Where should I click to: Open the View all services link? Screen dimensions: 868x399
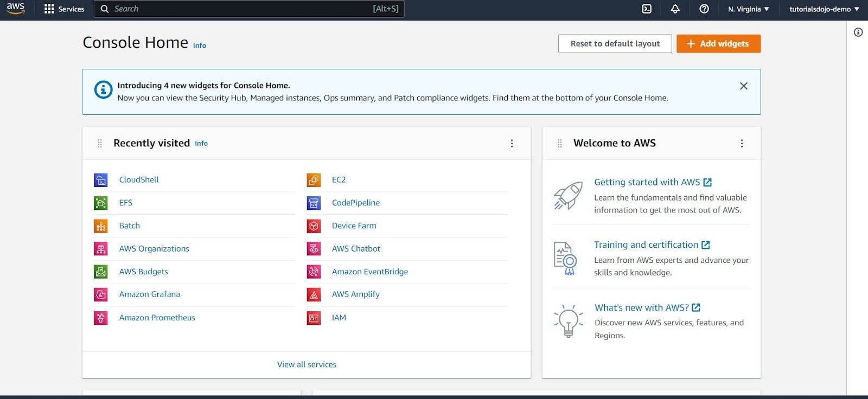[307, 365]
